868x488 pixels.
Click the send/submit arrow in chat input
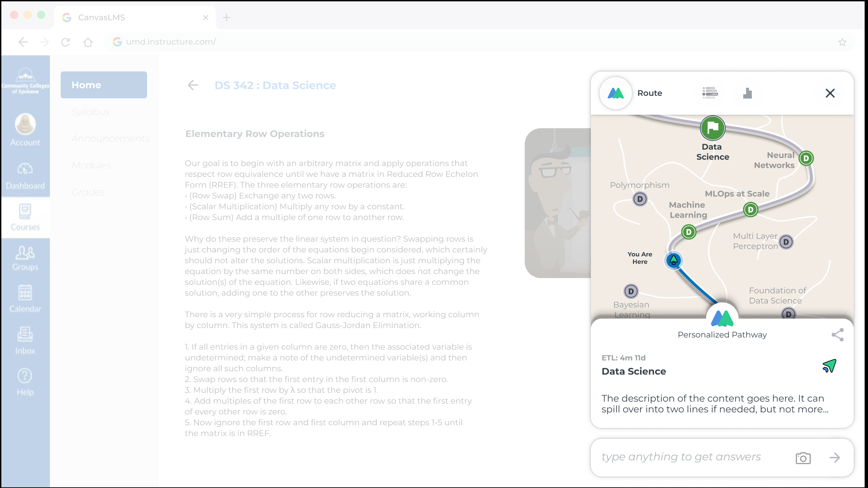pos(835,458)
